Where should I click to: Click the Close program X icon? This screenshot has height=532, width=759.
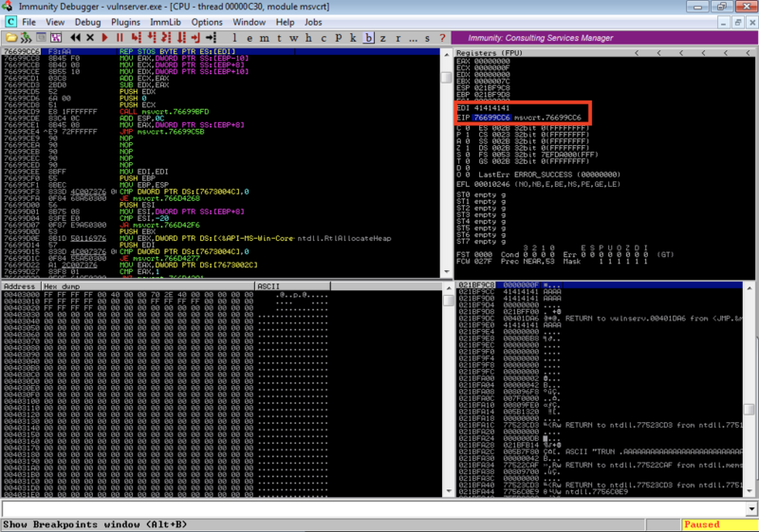90,38
